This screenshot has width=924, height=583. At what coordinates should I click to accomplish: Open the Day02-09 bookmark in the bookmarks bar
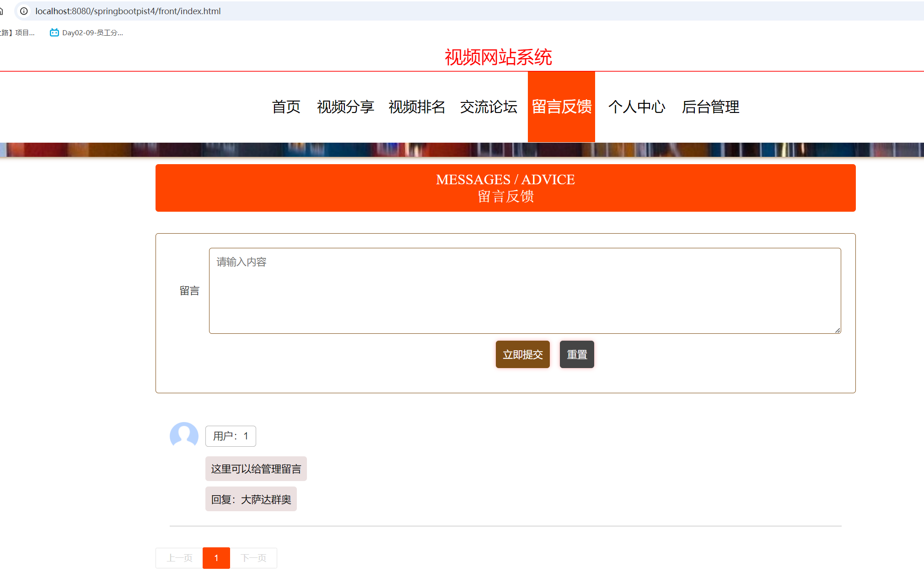(86, 32)
